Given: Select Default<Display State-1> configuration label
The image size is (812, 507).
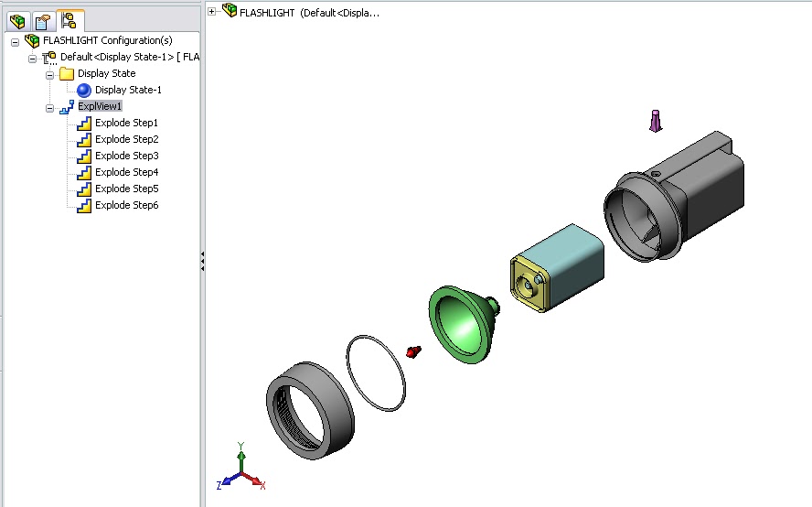Looking at the screenshot, I should click(x=130, y=57).
